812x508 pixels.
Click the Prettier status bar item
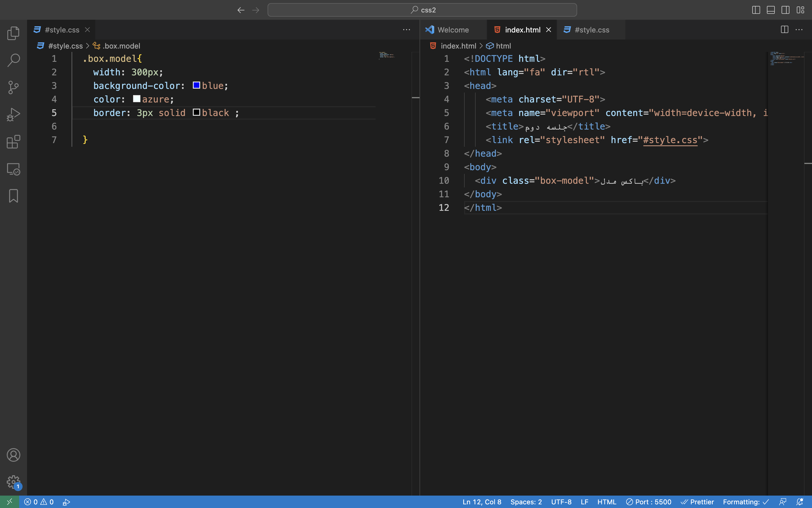click(697, 502)
